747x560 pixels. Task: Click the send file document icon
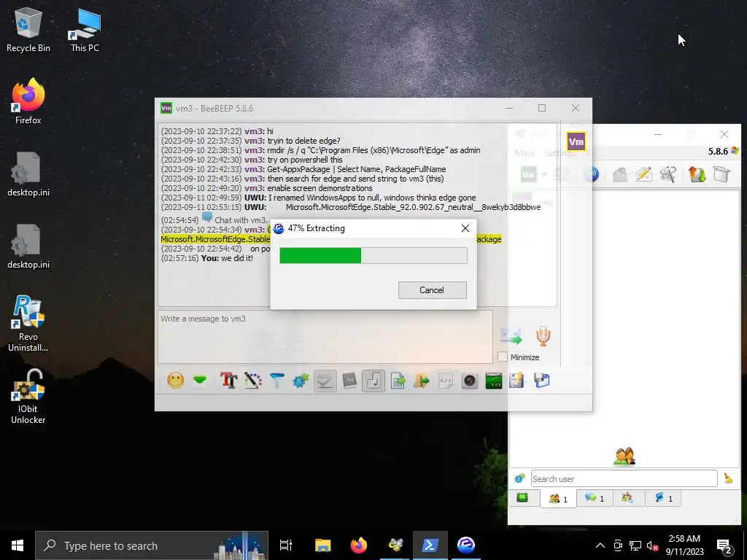(x=398, y=381)
